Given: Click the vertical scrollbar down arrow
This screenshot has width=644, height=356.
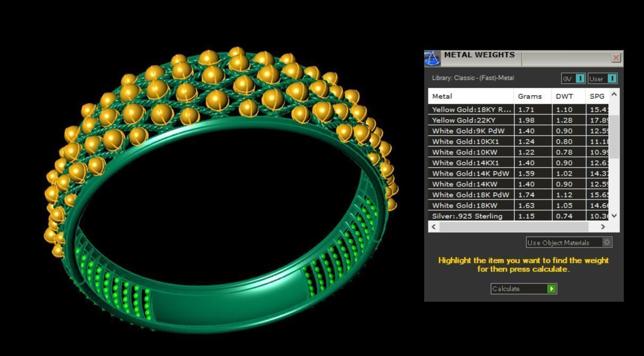Looking at the screenshot, I should 614,216.
